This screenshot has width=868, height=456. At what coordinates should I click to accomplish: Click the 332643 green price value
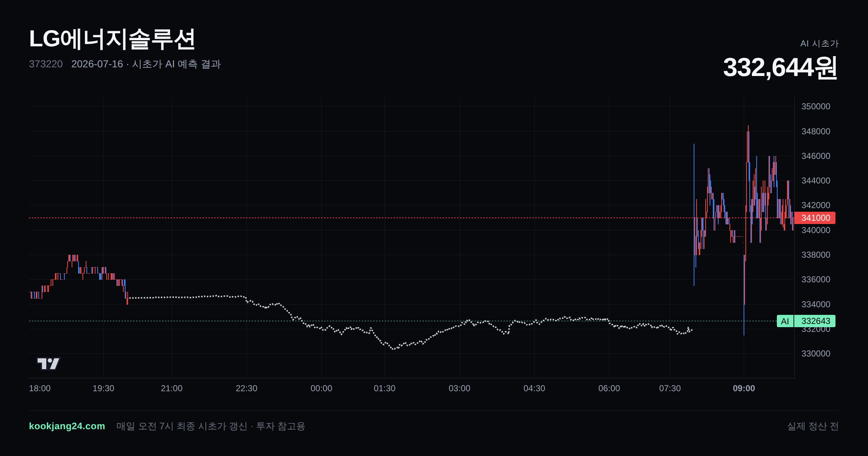tap(815, 321)
